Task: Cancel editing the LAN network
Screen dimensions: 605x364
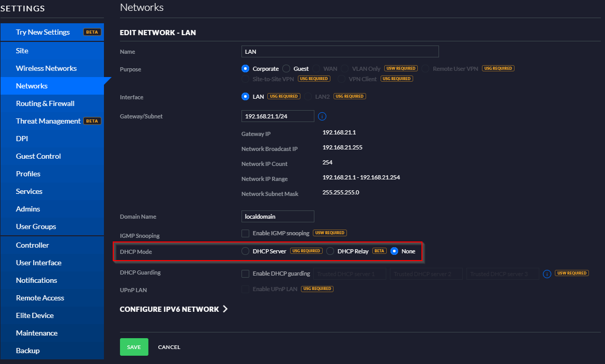Action: (169, 347)
